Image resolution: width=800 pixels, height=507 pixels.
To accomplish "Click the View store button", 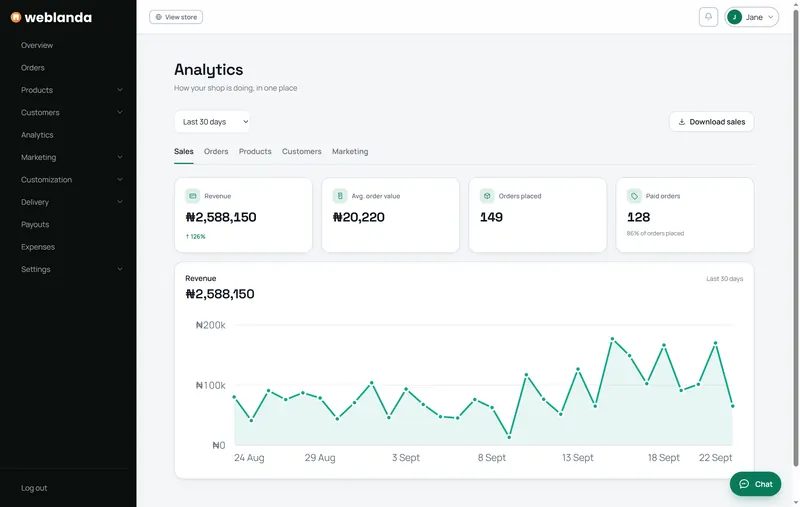I will (x=176, y=17).
